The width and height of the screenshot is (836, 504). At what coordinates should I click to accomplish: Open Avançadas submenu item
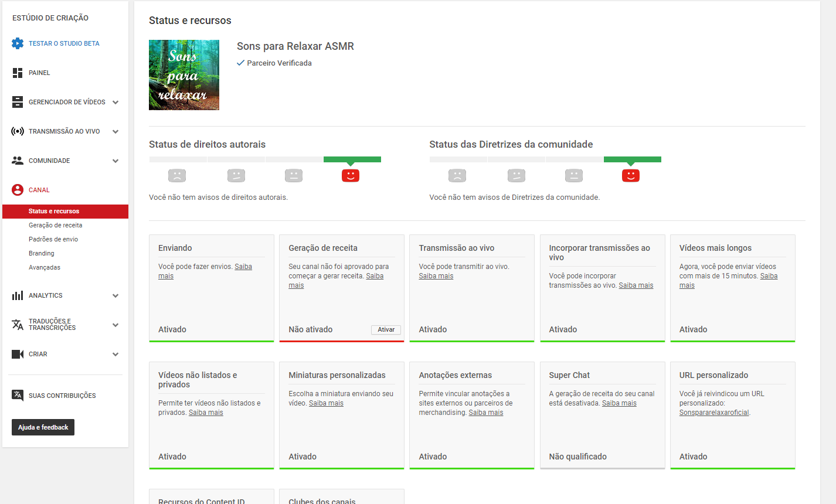[45, 267]
